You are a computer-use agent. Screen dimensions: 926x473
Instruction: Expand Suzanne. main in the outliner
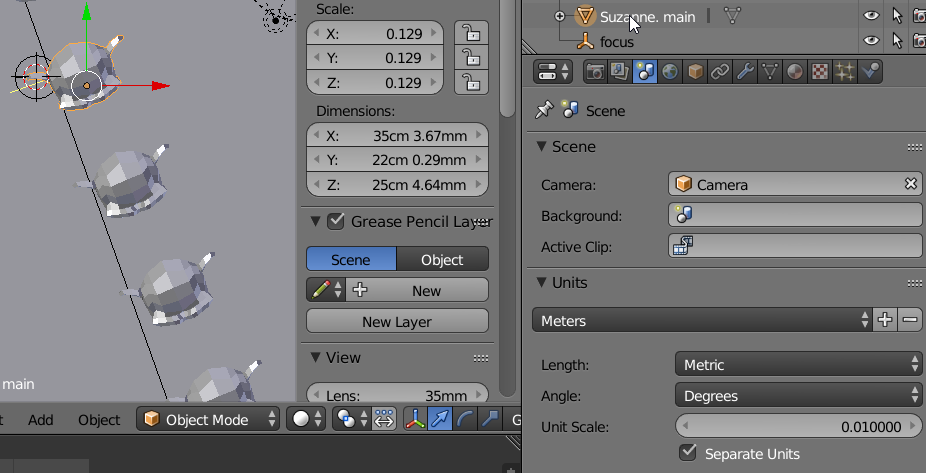(560, 17)
